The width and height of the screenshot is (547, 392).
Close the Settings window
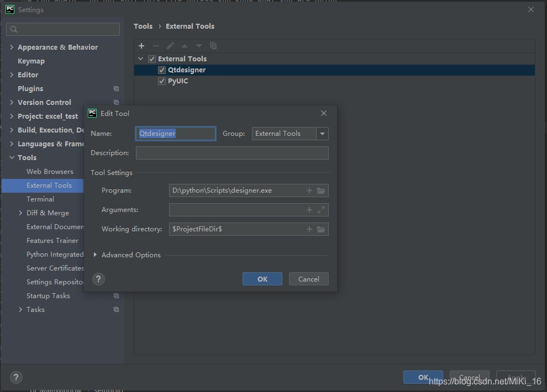pyautogui.click(x=530, y=10)
